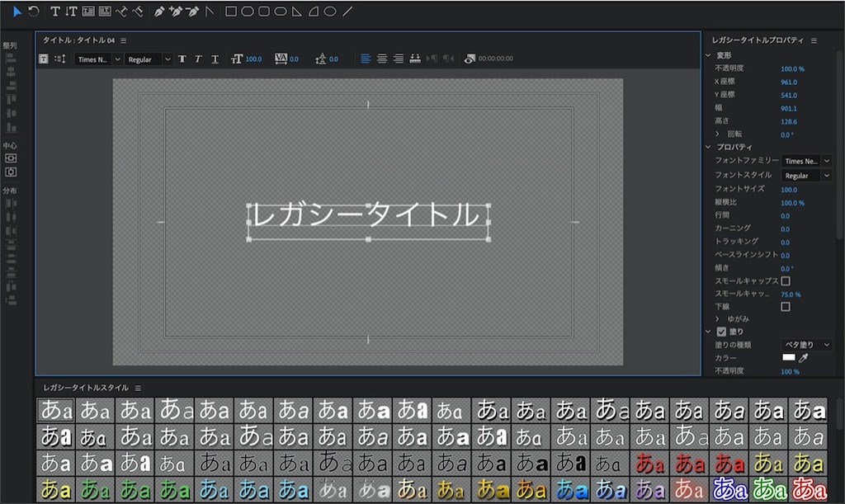Image resolution: width=845 pixels, height=504 pixels.
Task: Expand the ゆがみ property
Action: 717,318
